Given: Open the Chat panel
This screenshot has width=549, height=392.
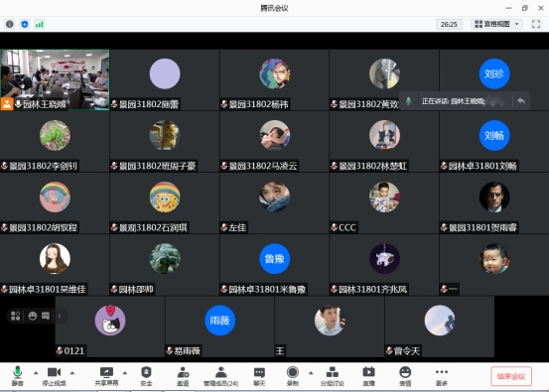Looking at the screenshot, I should click(x=259, y=376).
